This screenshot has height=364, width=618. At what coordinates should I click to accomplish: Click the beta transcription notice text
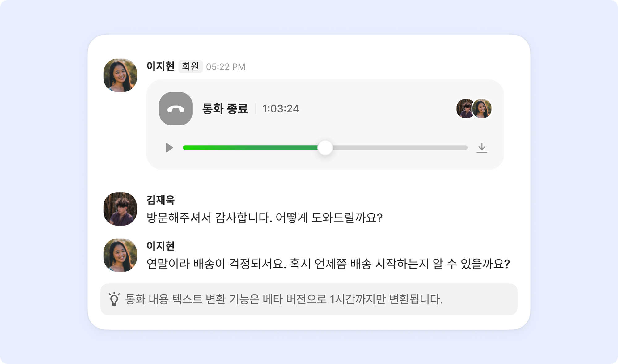click(x=284, y=299)
